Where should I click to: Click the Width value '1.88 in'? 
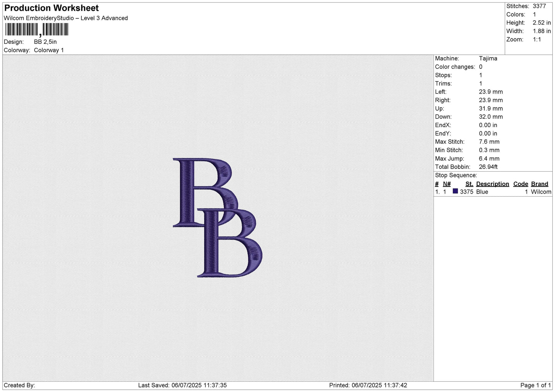point(542,31)
